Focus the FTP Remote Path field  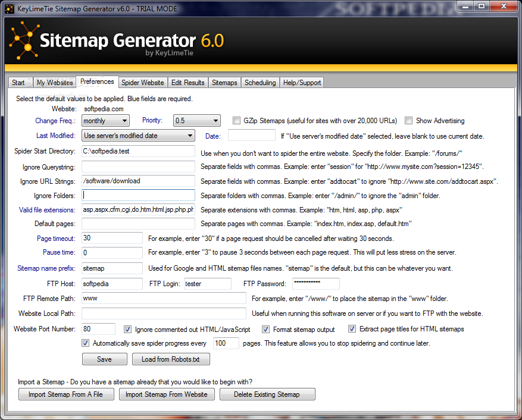(x=164, y=298)
